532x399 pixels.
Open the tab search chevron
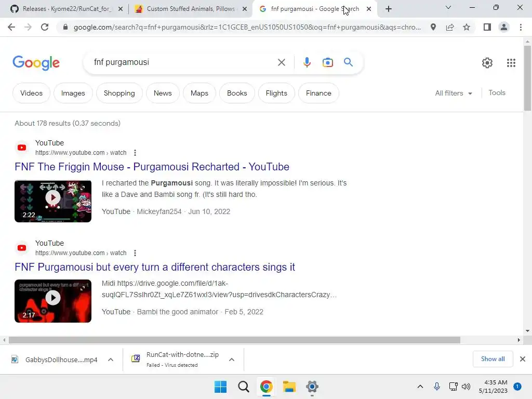(448, 7)
